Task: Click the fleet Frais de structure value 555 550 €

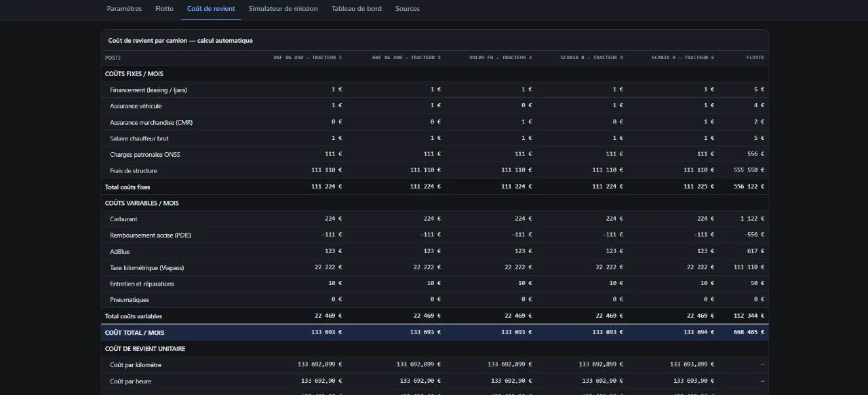Action: [749, 170]
